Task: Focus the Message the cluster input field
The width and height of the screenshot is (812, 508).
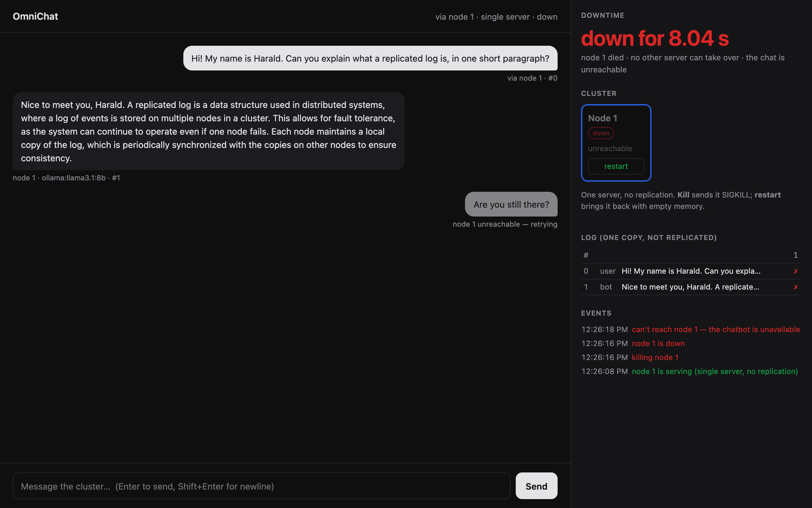Action: (x=261, y=486)
